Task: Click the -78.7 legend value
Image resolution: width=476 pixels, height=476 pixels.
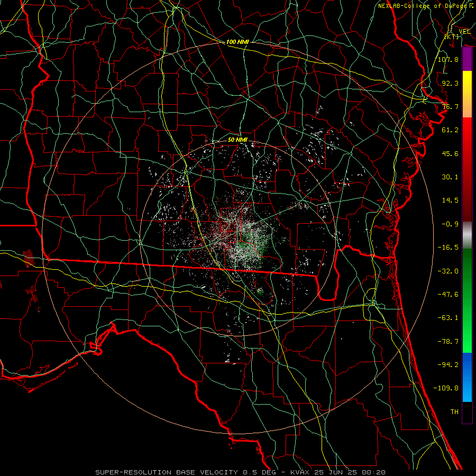Action: 448,342
